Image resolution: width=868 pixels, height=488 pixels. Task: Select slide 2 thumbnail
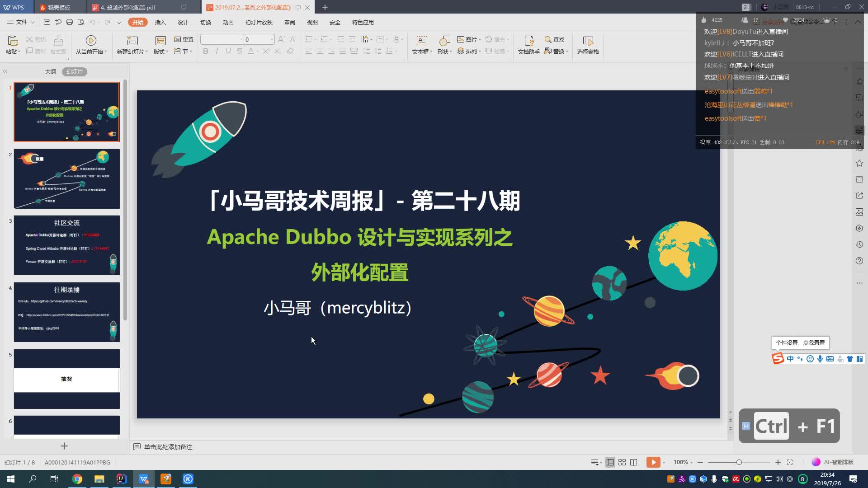[67, 179]
